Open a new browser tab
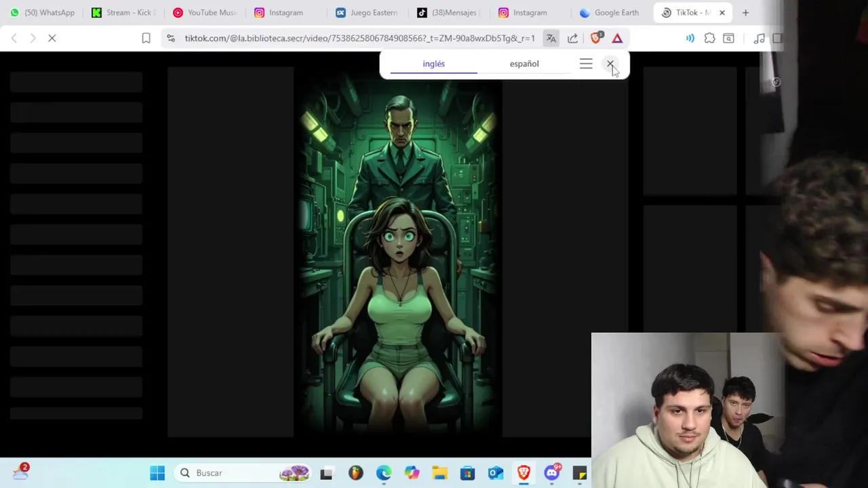Viewport: 868px width, 488px height. (x=745, y=12)
